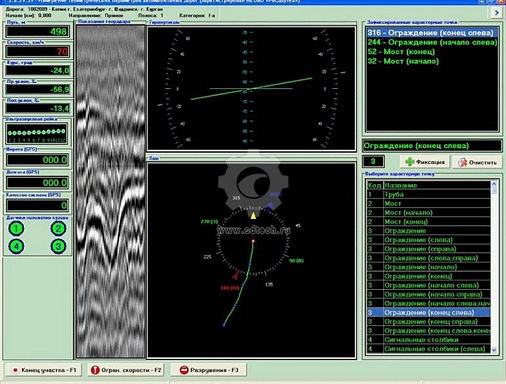Click body position sensor indicator 3
Viewport: 506px width, 384px height.
pyautogui.click(x=58, y=246)
